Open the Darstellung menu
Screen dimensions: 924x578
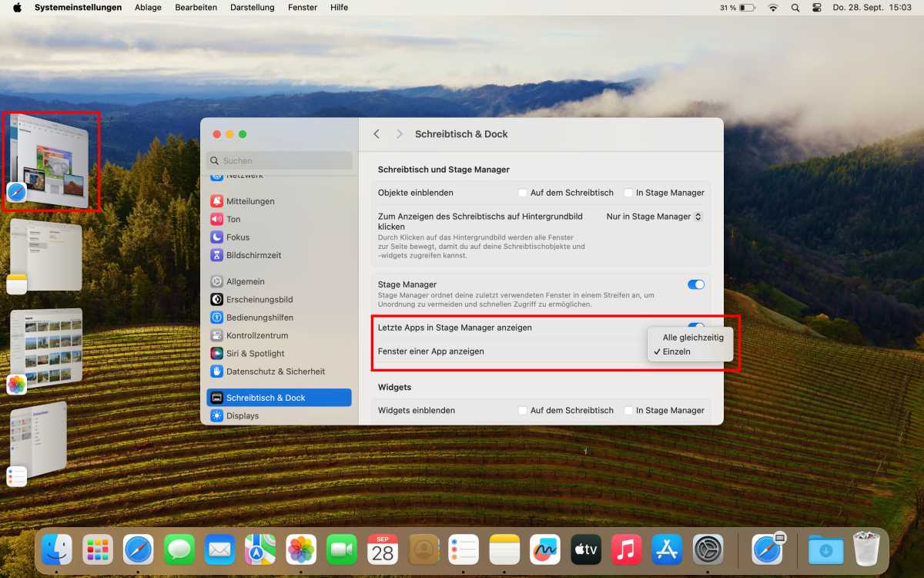(252, 8)
